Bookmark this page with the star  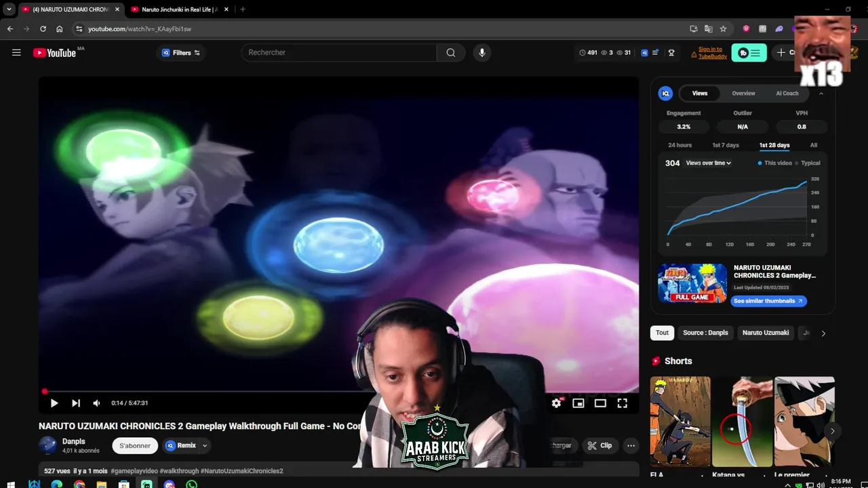coord(723,28)
